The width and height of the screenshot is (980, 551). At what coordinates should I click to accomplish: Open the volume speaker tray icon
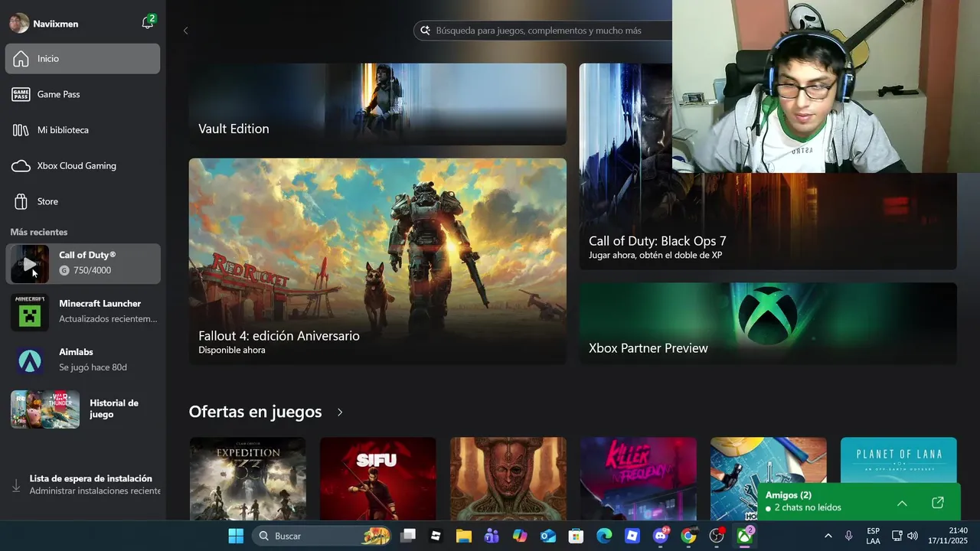[x=913, y=536]
